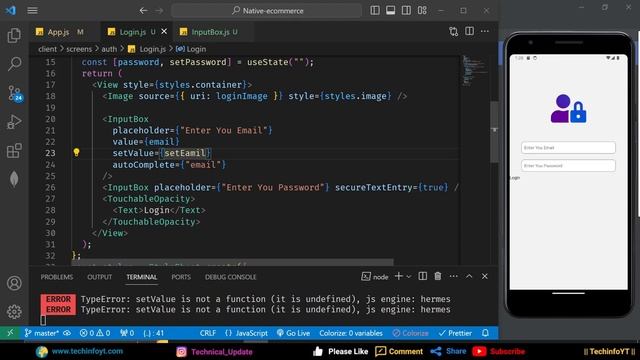The image size is (640, 360).
Task: Kill the terminal with the trash icon
Action: 438,276
